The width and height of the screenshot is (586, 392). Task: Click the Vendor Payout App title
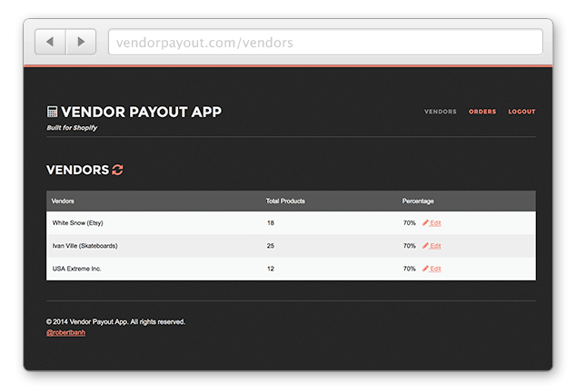tap(141, 112)
